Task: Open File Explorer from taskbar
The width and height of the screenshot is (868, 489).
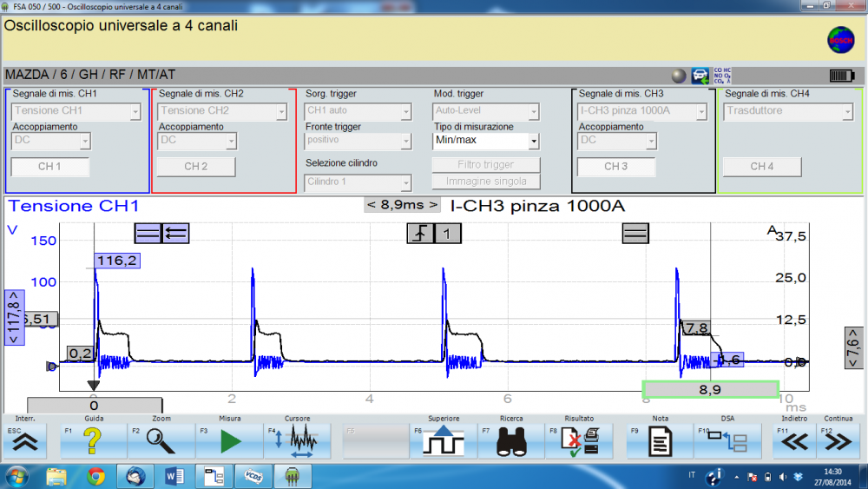Action: (x=56, y=477)
